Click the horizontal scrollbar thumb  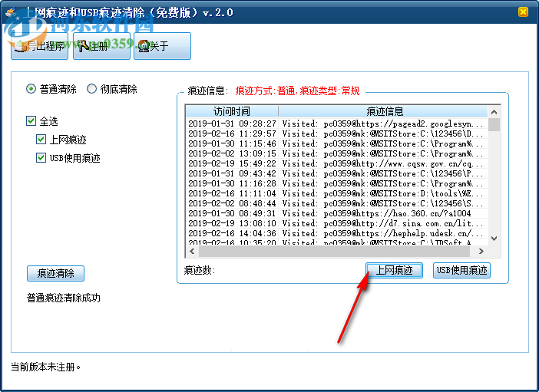[x=334, y=252]
